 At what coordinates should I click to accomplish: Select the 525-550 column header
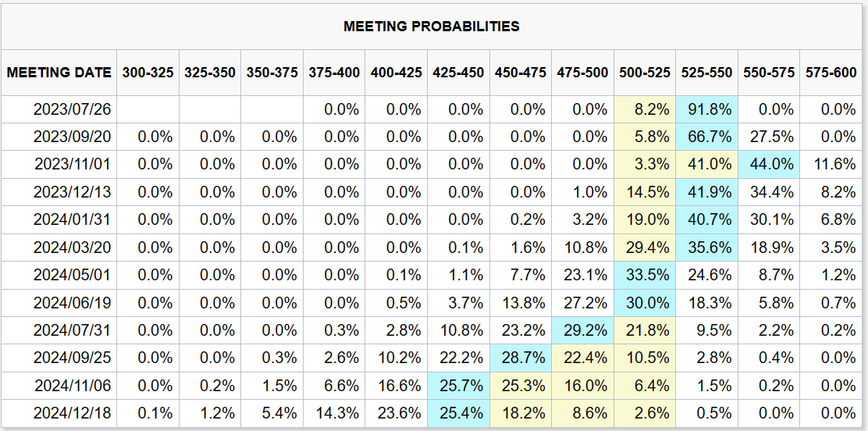706,73
